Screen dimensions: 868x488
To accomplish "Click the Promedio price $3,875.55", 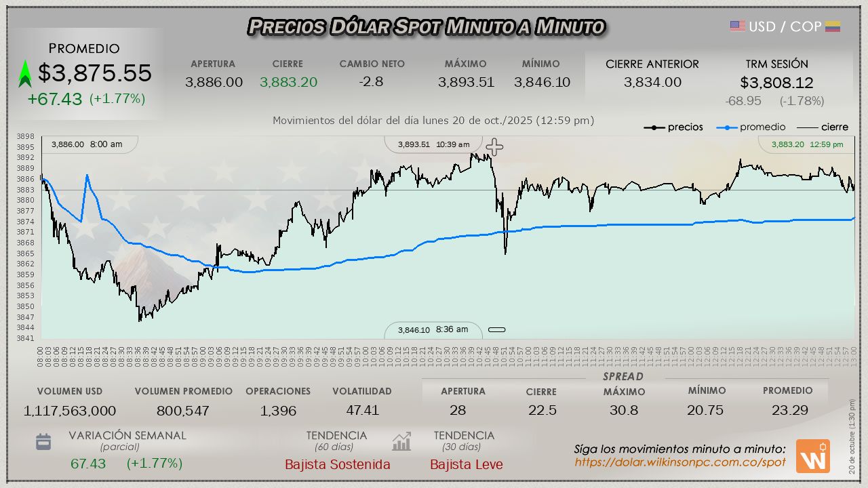I will [x=95, y=73].
